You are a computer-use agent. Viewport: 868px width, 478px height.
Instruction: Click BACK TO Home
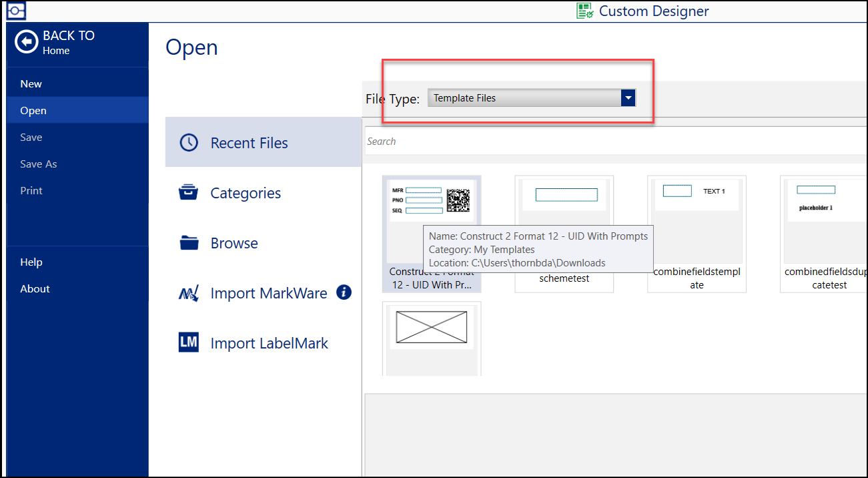click(x=60, y=41)
